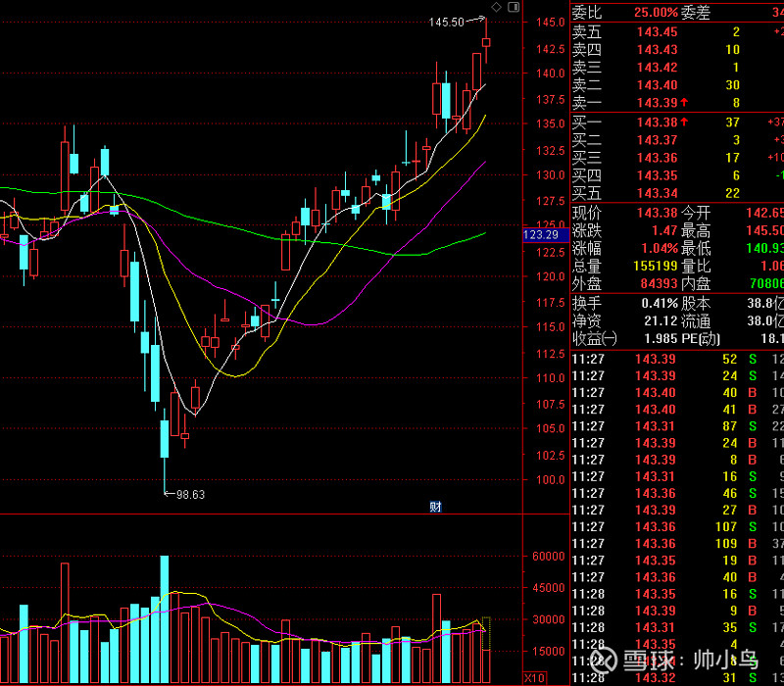Click the diamond marker icon above the chart

pos(496,7)
